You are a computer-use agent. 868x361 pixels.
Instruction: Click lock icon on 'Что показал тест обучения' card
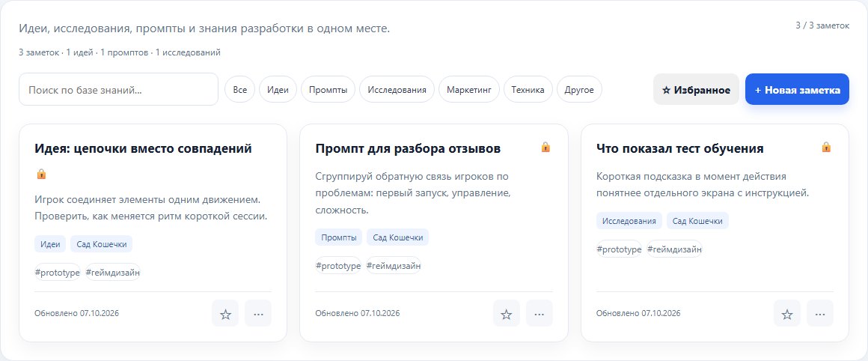click(x=826, y=147)
